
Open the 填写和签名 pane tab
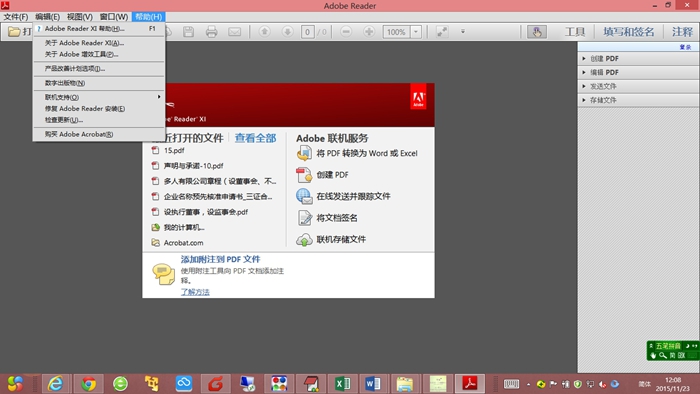click(628, 32)
